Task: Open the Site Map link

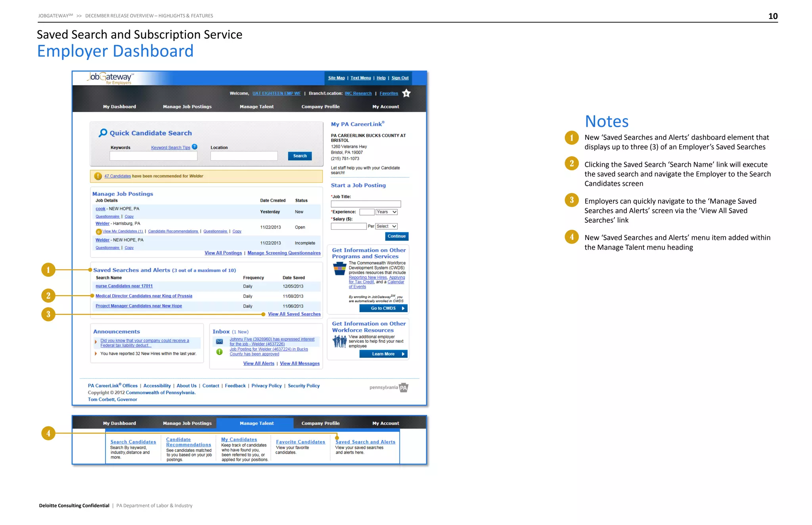Action: pos(336,78)
